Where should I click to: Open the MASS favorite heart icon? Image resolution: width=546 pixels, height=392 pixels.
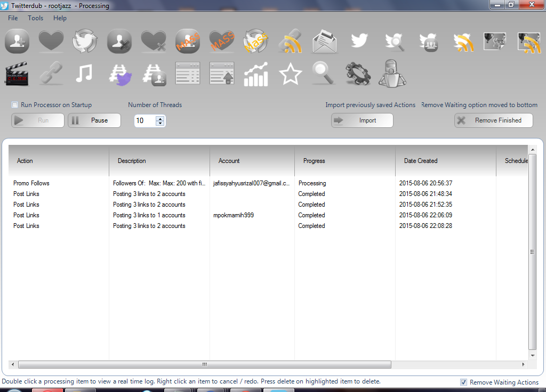[222, 41]
